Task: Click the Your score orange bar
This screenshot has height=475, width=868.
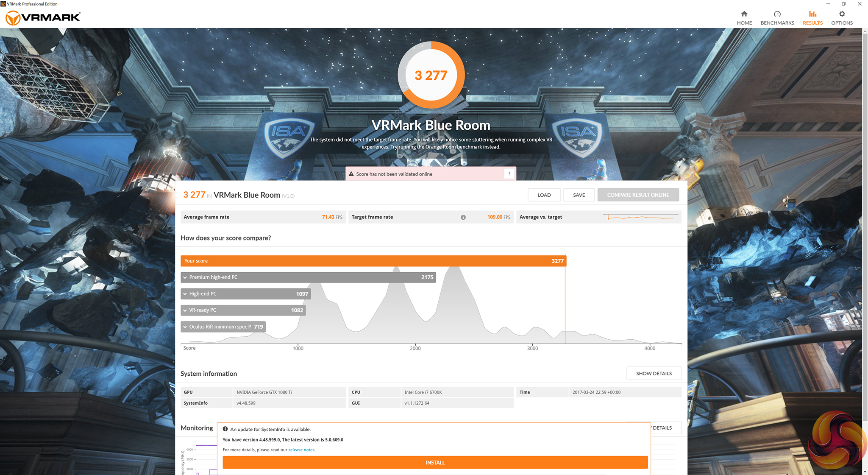Action: (373, 261)
